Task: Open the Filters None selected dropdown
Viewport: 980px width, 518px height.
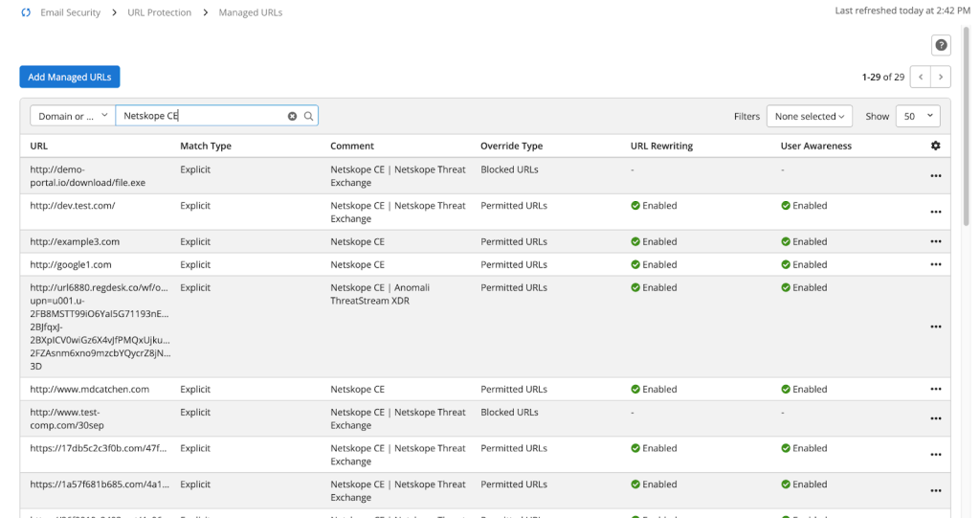Action: point(810,117)
